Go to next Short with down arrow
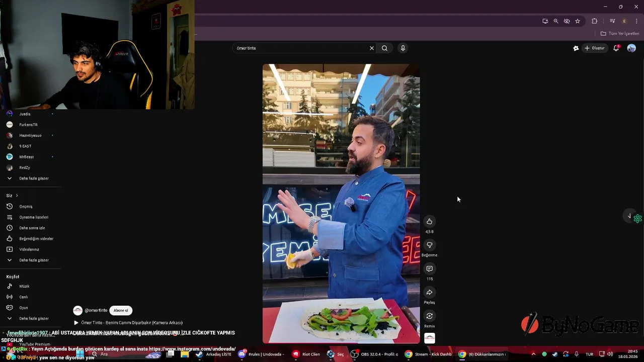The image size is (644, 362). [x=629, y=216]
